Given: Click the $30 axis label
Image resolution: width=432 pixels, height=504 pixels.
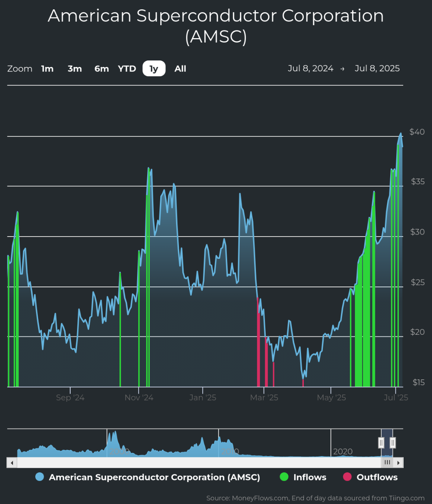Looking at the screenshot, I should click(417, 232).
